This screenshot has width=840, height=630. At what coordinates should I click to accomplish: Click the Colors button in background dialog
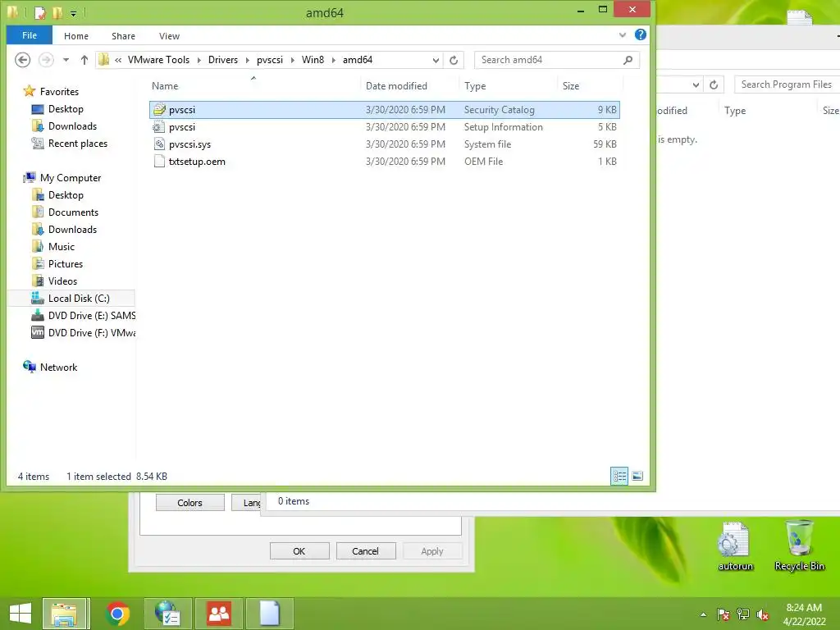(x=189, y=503)
